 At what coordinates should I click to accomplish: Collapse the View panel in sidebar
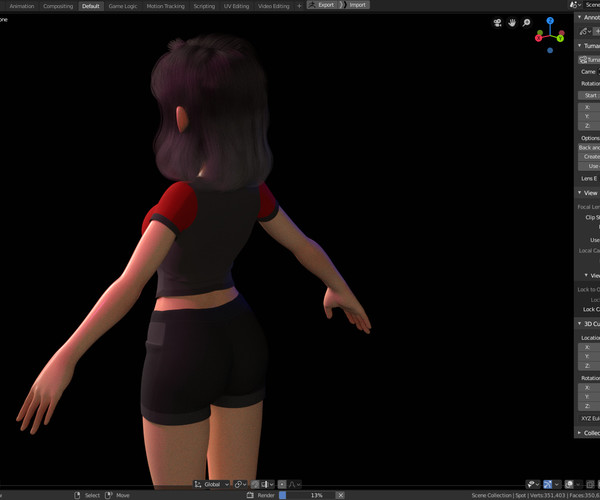580,192
